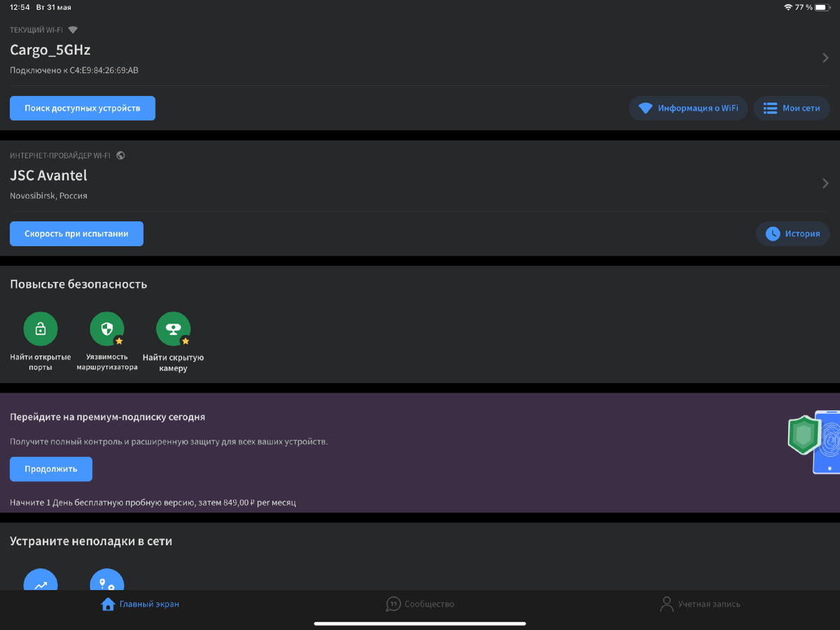The width and height of the screenshot is (840, 630).
Task: Tap the premium subscription headline
Action: click(107, 416)
